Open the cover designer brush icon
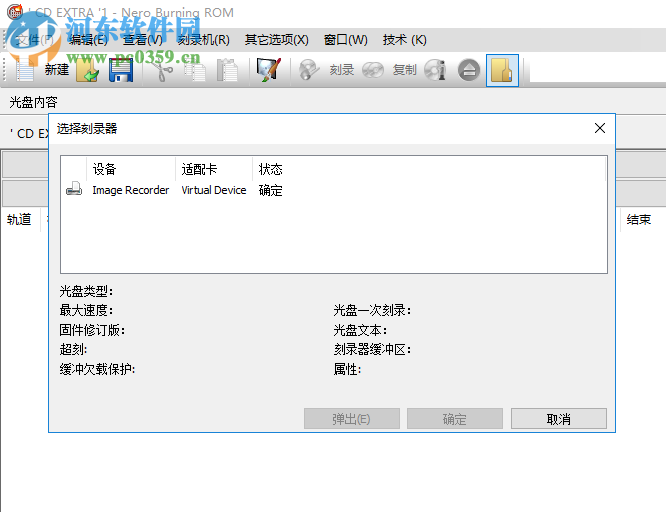666x512 pixels. point(269,70)
